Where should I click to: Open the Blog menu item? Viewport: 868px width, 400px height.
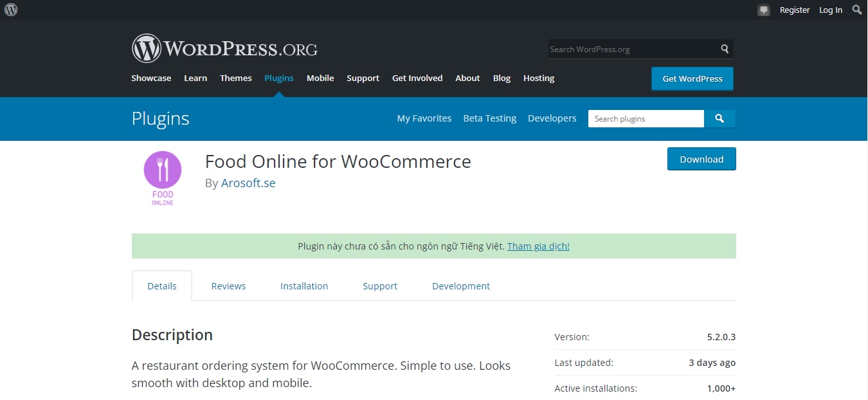pos(502,78)
